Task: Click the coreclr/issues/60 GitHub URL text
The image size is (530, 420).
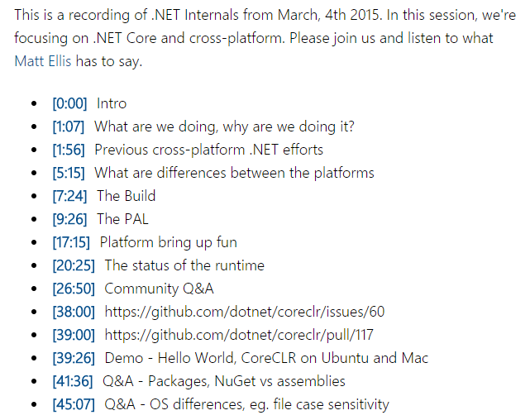Action: [x=245, y=312]
